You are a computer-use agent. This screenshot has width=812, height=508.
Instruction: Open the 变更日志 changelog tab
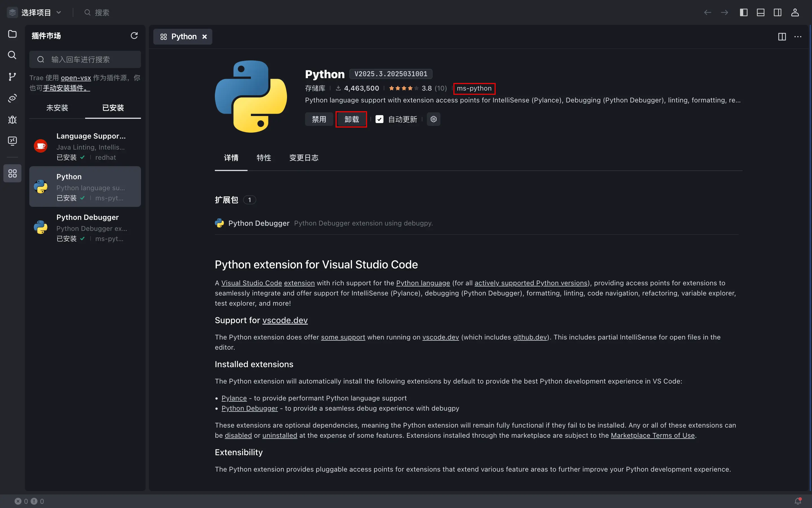(304, 158)
